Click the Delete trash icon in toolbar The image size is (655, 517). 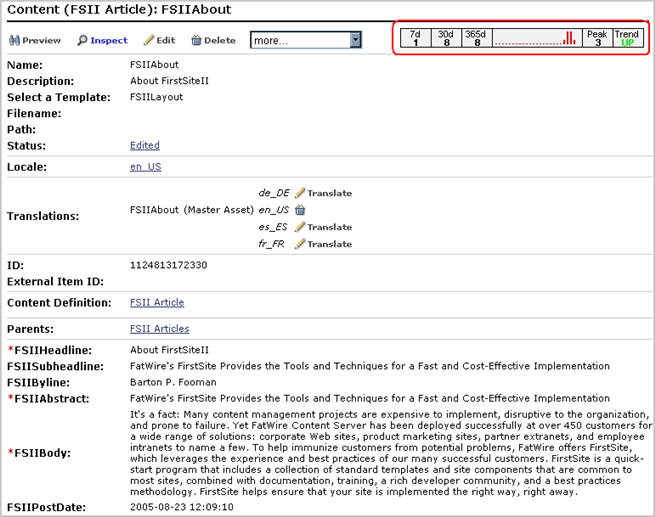(196, 40)
